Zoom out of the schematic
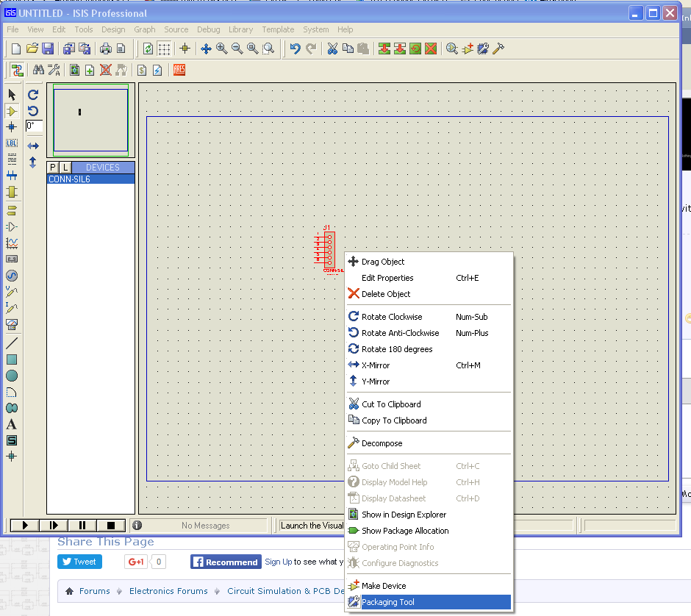Image resolution: width=691 pixels, height=616 pixels. coord(237,49)
